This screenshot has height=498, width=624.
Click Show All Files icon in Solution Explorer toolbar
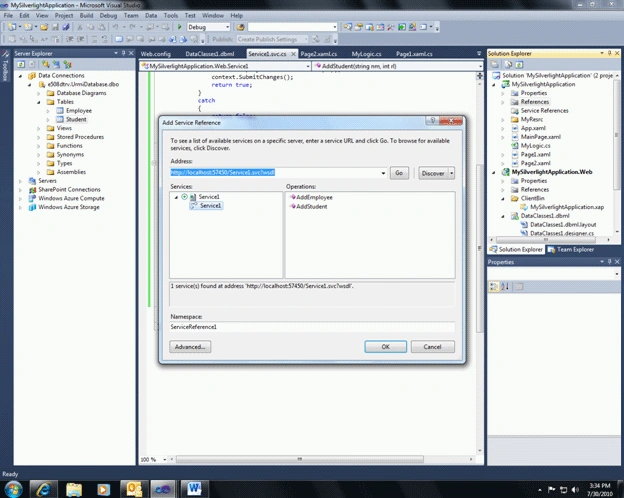(508, 64)
